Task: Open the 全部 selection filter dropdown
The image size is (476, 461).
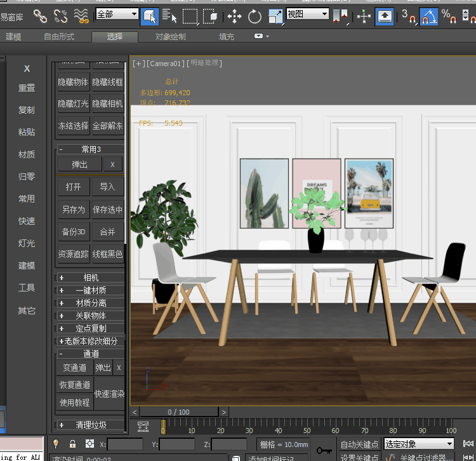Action: pyautogui.click(x=117, y=14)
